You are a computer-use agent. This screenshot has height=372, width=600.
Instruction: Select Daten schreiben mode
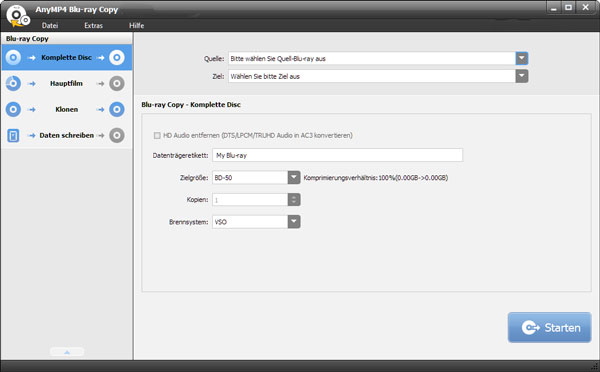[x=67, y=135]
